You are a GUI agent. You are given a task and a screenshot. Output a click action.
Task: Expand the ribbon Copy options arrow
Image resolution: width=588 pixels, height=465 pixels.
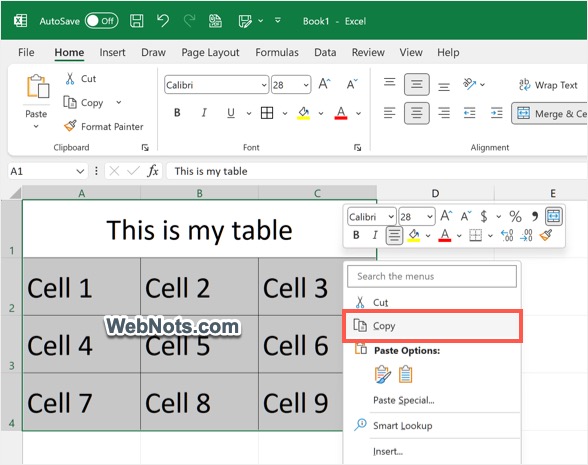(x=118, y=102)
